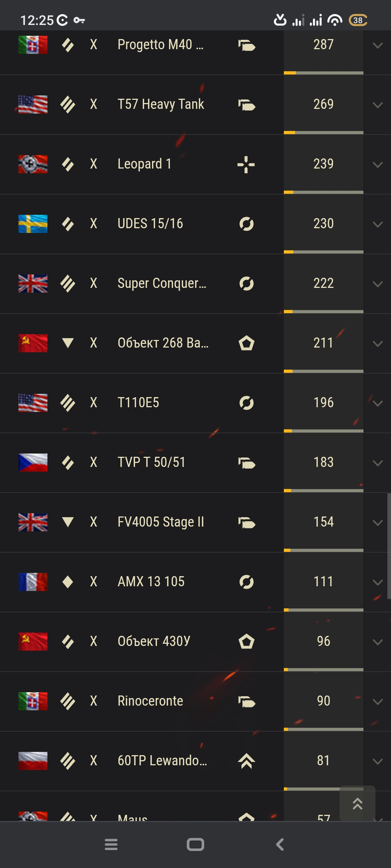Expand the Rinoceronte row chevron
This screenshot has height=868, width=391.
click(378, 702)
